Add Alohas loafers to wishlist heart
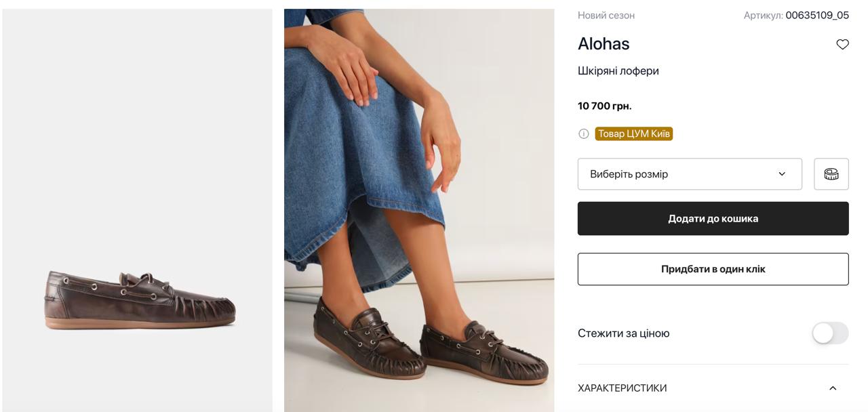Viewport: 868px width, 412px height. pos(842,45)
